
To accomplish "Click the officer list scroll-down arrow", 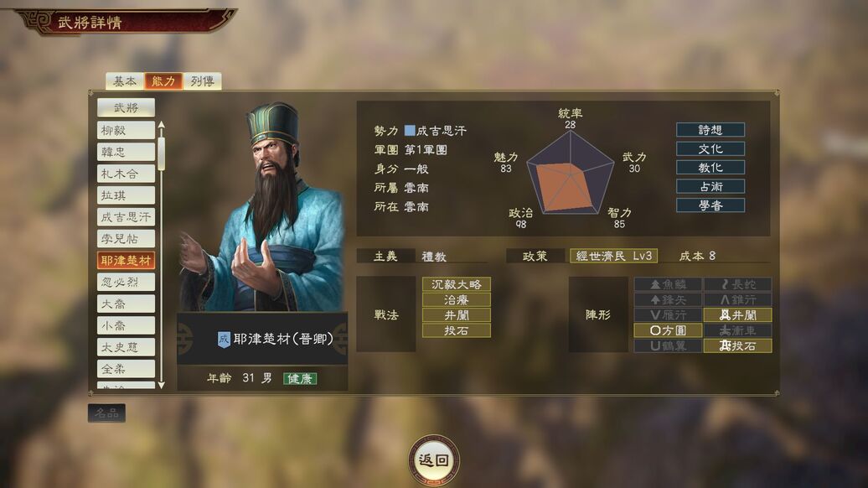I will click(x=161, y=385).
